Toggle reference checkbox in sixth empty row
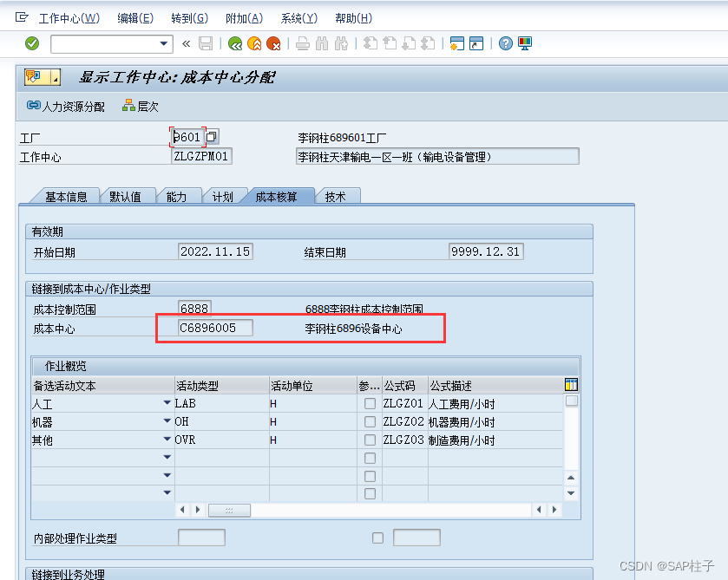The height and width of the screenshot is (580, 728). (370, 493)
